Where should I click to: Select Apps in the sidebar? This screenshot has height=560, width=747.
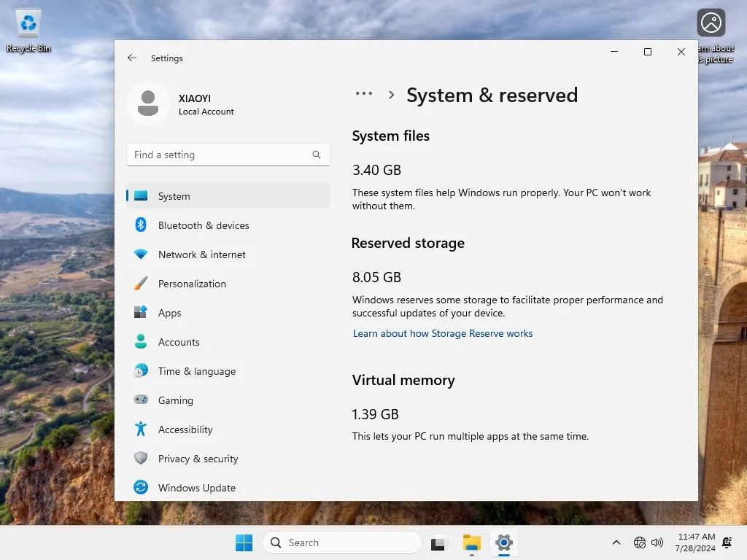coord(228,312)
